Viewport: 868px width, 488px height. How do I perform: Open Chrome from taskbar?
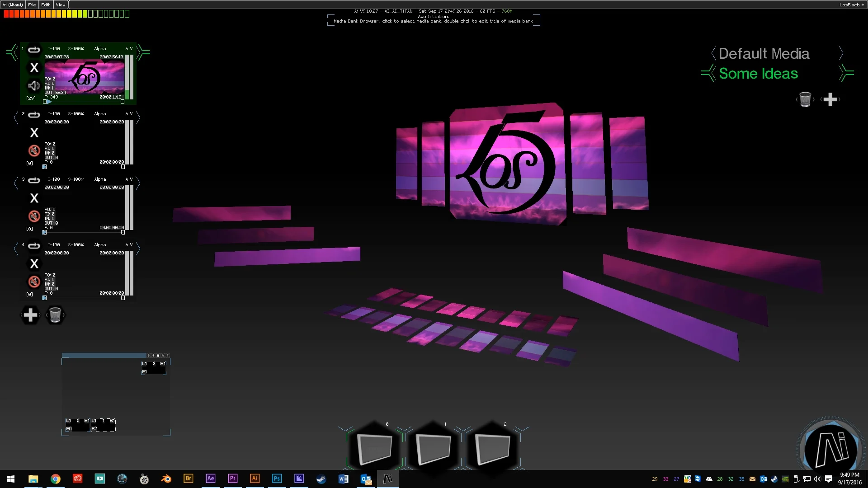(55, 479)
